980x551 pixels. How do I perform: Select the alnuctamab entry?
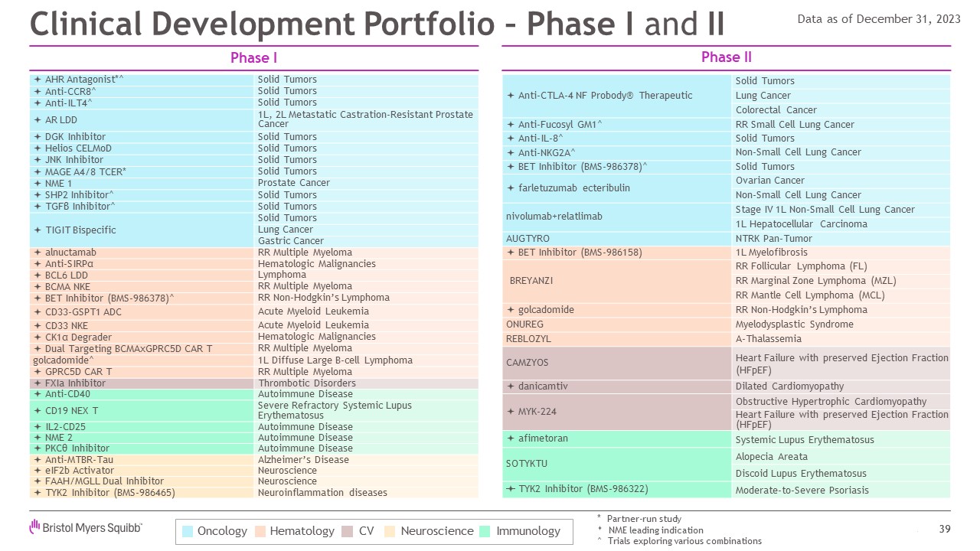(x=142, y=253)
